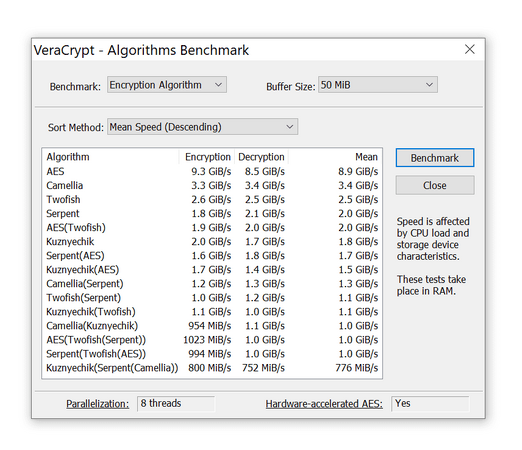522x450 pixels.
Task: Click Twofish encryption speed 2.6 GiB/s
Action: pyautogui.click(x=211, y=199)
